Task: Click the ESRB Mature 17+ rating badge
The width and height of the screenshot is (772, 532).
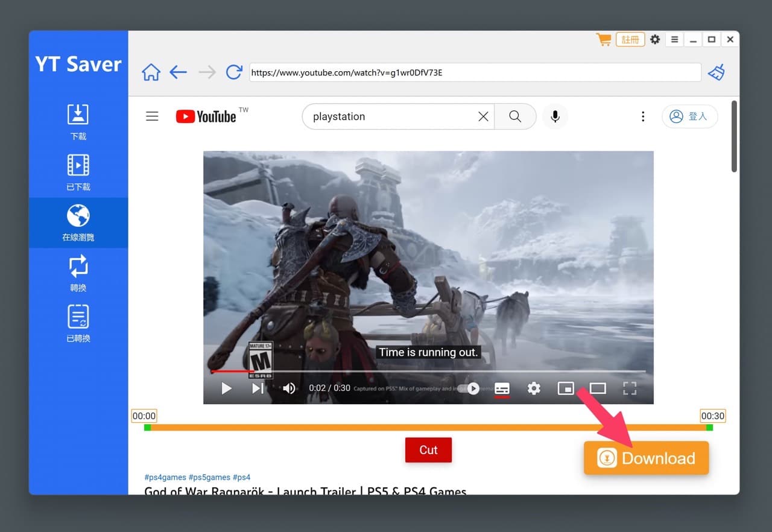Action: (x=261, y=360)
